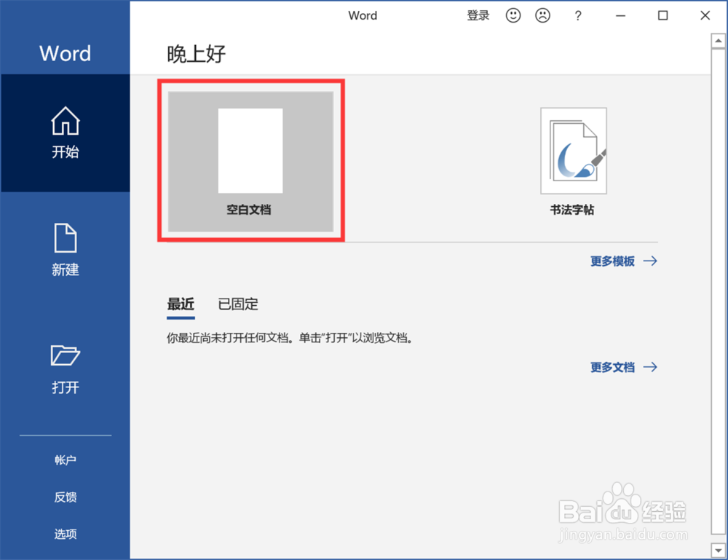Screen dimensions: 728x560
Task: Click 登录 to sign in
Action: click(478, 16)
